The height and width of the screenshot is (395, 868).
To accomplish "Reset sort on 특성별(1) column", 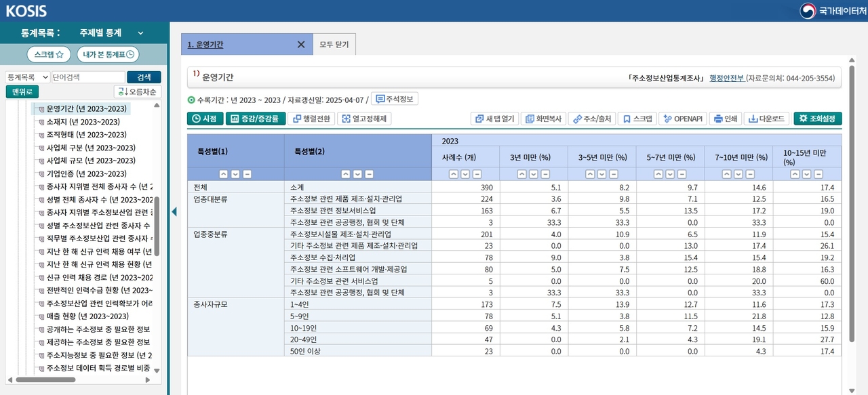I will pyautogui.click(x=247, y=174).
